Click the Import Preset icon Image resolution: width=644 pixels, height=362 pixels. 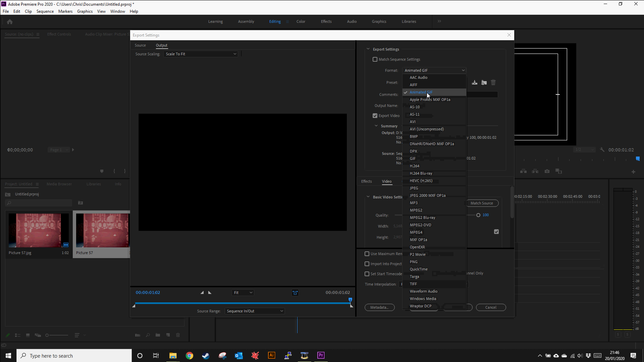tap(484, 82)
